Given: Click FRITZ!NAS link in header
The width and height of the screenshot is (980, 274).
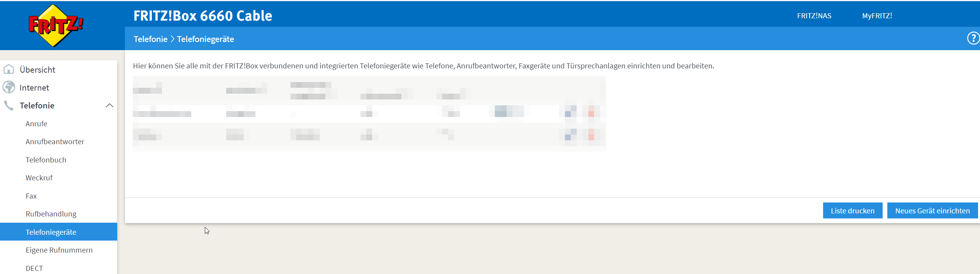Looking at the screenshot, I should coord(814,16).
